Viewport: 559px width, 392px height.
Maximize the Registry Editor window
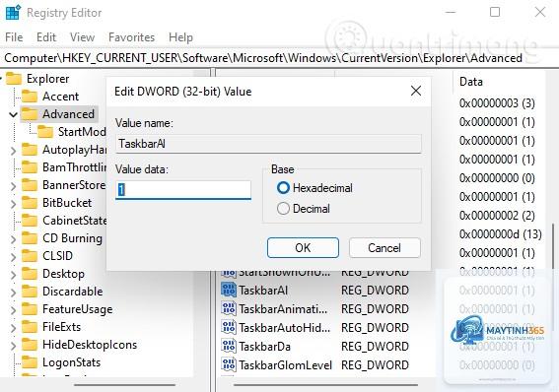495,12
